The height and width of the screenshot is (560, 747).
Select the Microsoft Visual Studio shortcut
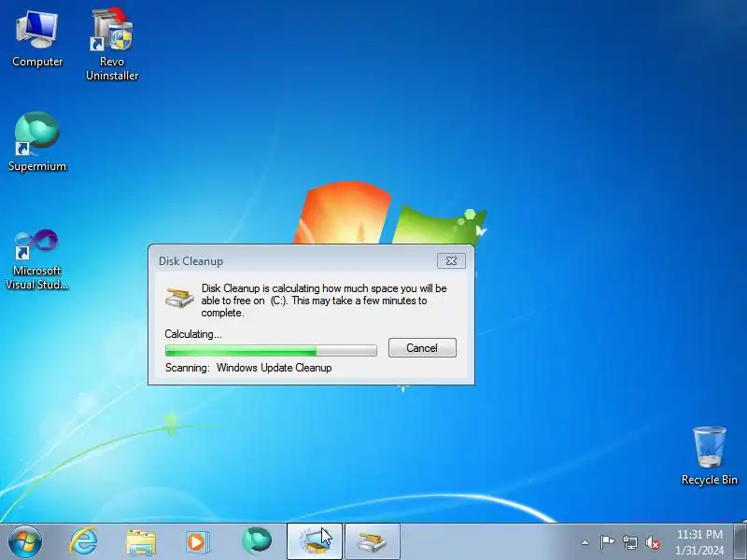tap(36, 260)
